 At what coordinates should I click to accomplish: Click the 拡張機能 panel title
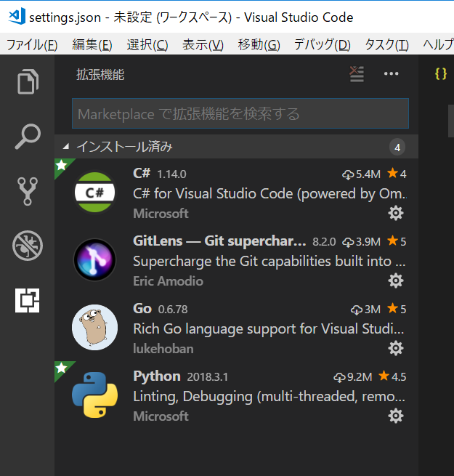tap(100, 75)
